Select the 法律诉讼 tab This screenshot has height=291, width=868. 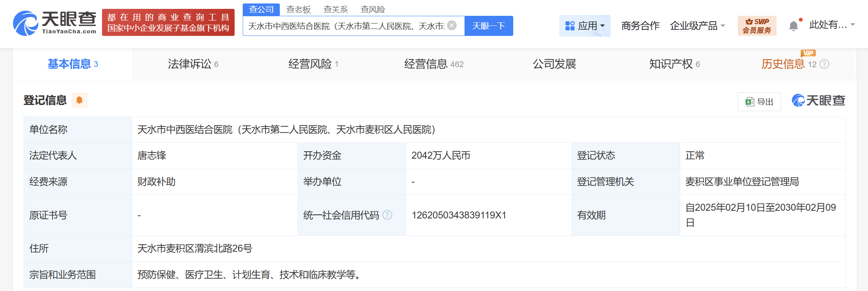pos(193,64)
